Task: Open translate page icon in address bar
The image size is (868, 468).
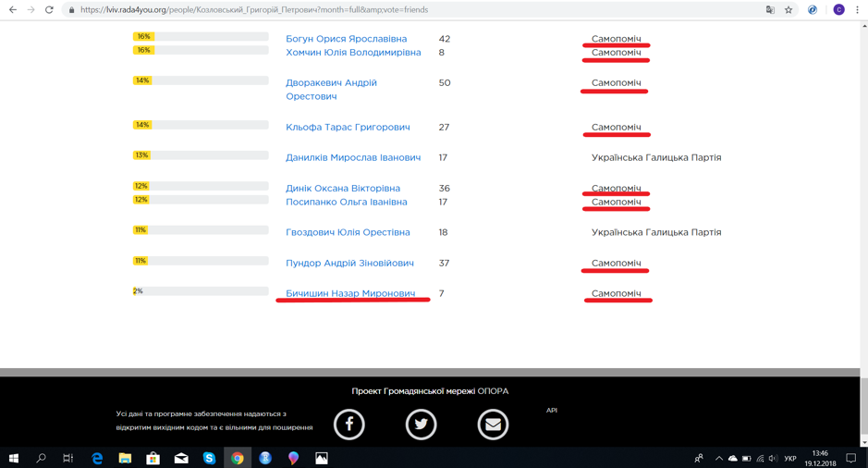Action: click(770, 9)
